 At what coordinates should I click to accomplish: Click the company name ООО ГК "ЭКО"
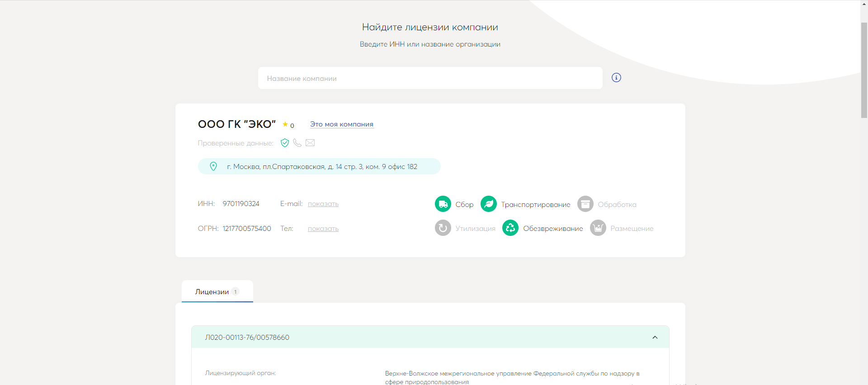237,124
